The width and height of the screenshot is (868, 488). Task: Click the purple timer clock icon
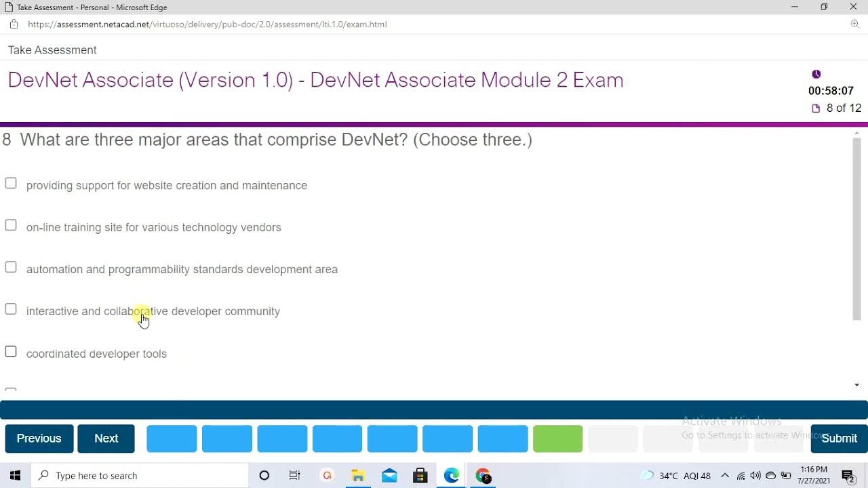[x=816, y=74]
